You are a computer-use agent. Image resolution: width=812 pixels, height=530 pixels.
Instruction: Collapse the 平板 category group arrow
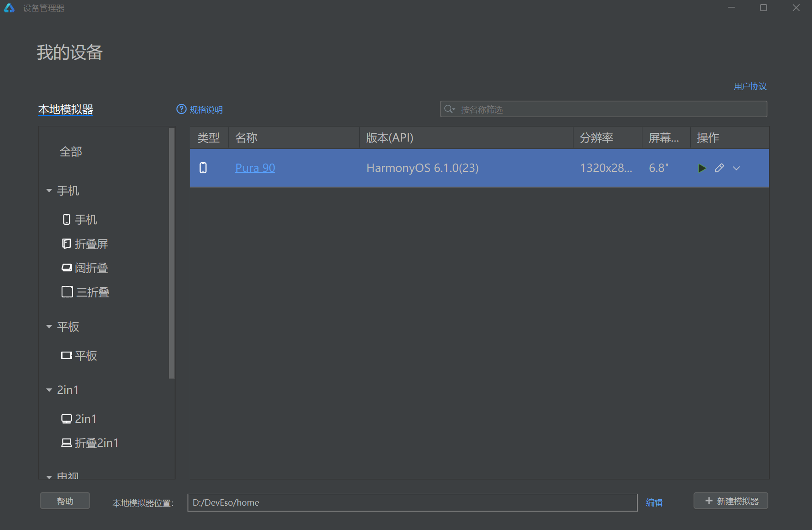click(49, 327)
